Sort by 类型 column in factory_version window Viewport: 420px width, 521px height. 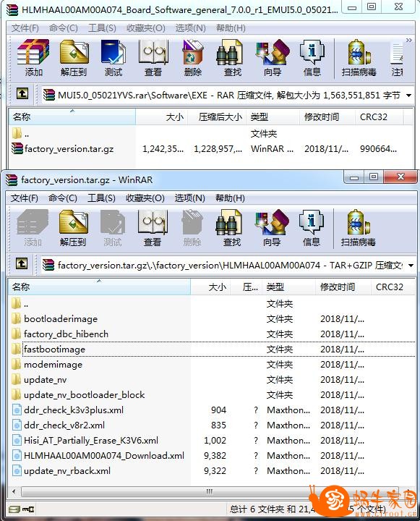(x=288, y=287)
